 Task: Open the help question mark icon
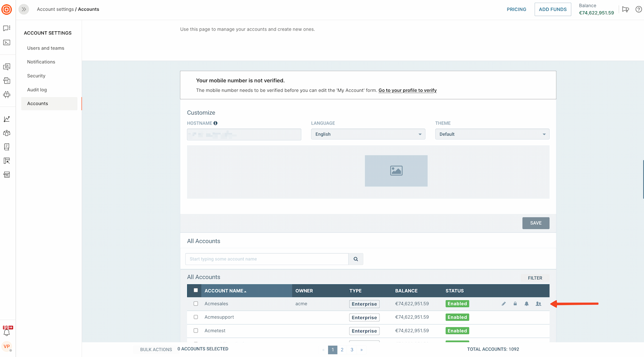point(638,9)
